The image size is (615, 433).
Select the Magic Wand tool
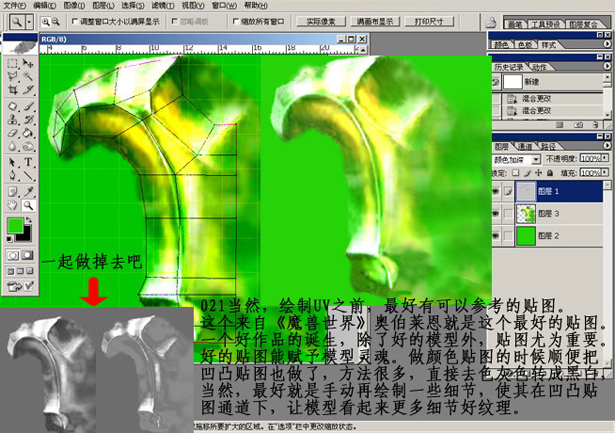point(28,76)
